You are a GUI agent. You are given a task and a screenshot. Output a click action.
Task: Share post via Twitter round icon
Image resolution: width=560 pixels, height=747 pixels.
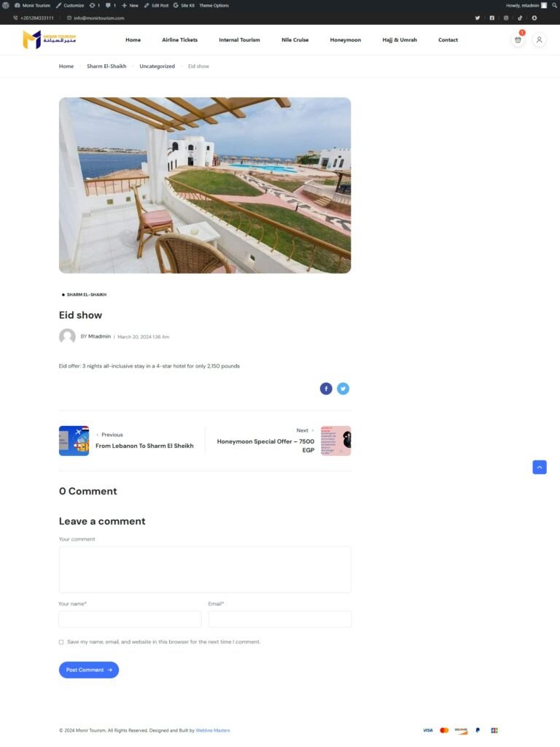click(x=343, y=389)
